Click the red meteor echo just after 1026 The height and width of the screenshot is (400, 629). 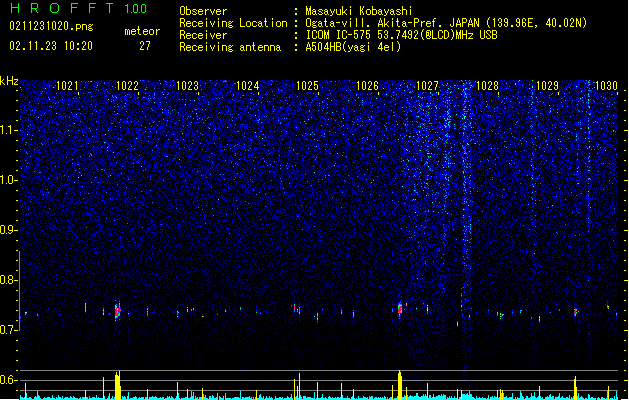(x=400, y=309)
